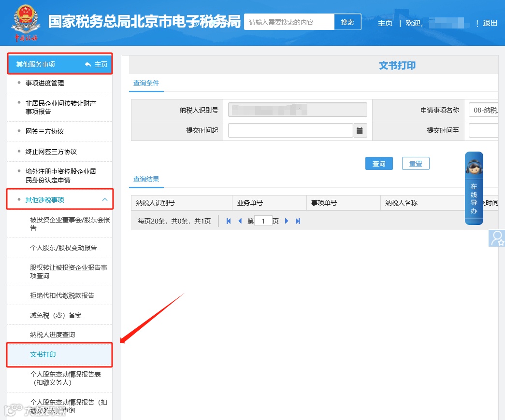505x420 pixels.
Task: Switch to the 查询结果 tab
Action: [146, 179]
